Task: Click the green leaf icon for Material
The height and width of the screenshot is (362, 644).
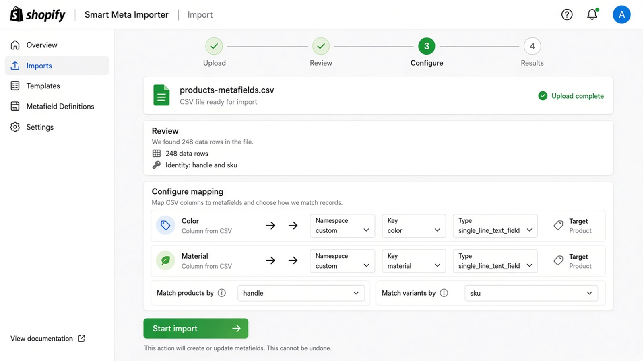Action: [x=165, y=261]
